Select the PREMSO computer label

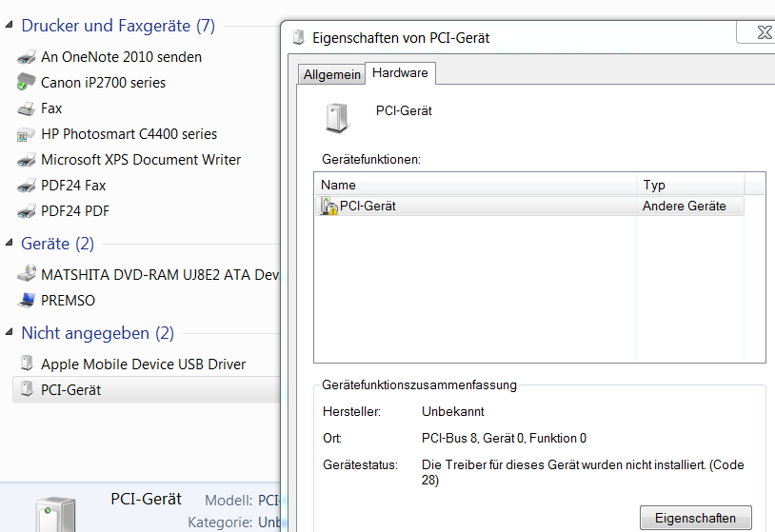click(68, 301)
